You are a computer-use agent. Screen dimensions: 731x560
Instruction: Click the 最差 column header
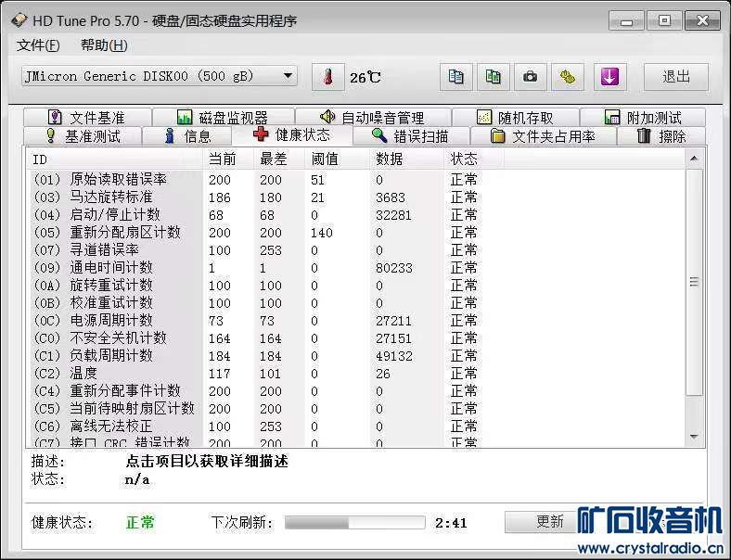pyautogui.click(x=280, y=159)
